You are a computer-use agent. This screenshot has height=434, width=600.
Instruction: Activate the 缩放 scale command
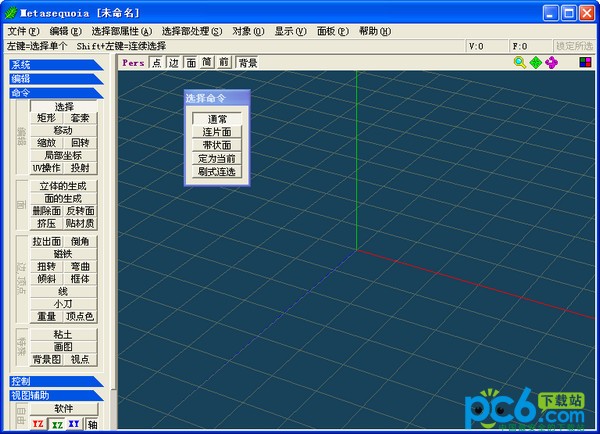[x=46, y=143]
